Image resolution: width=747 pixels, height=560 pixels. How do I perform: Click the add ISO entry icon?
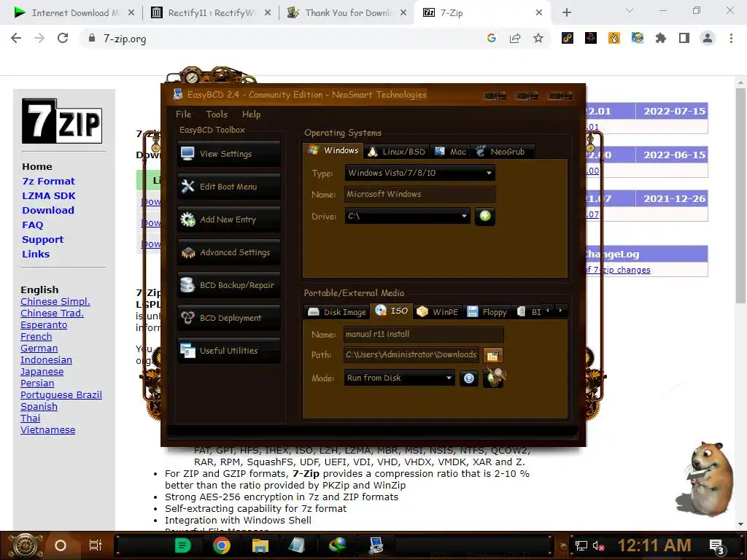[x=495, y=378]
